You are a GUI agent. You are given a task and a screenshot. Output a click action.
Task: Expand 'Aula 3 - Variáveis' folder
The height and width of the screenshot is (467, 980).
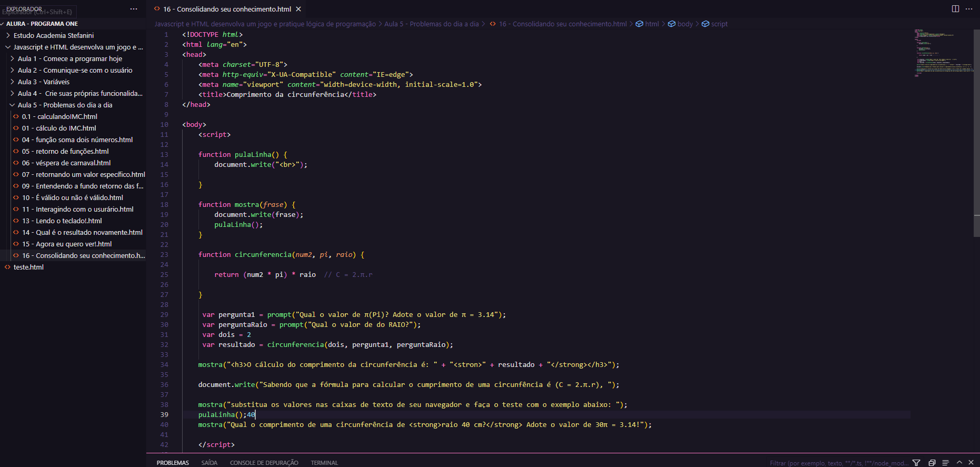click(12, 82)
